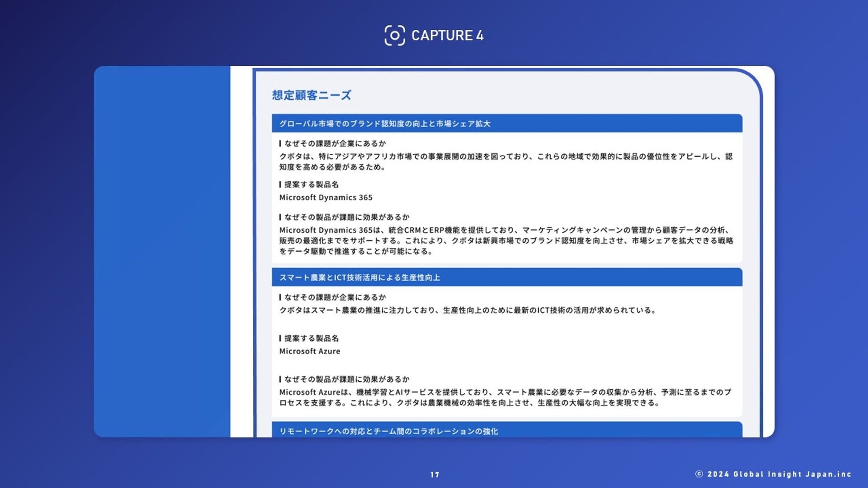Click page number 17 at bottom
The width and height of the screenshot is (868, 488).
[435, 475]
